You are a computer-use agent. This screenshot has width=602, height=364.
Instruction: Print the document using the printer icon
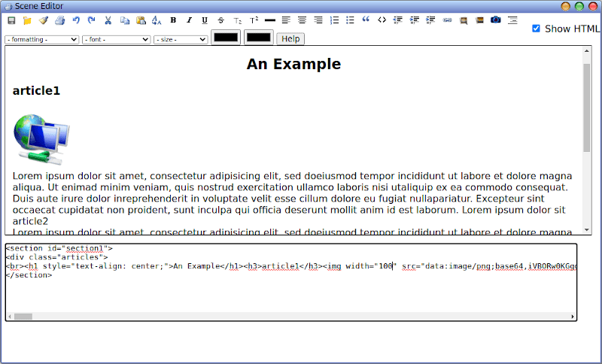pyautogui.click(x=59, y=20)
